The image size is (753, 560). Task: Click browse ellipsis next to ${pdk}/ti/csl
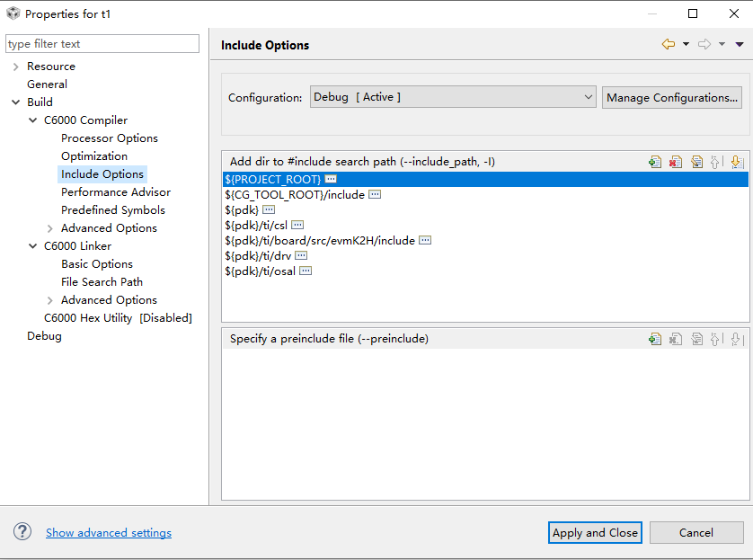[x=297, y=225]
